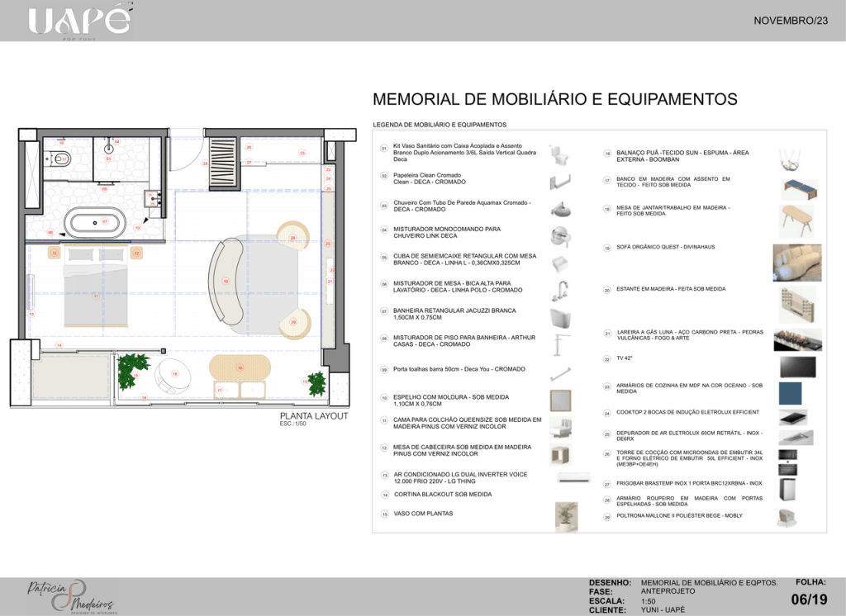The height and width of the screenshot is (616, 846).
Task: Click the oval balcony table in plan
Action: (240, 367)
